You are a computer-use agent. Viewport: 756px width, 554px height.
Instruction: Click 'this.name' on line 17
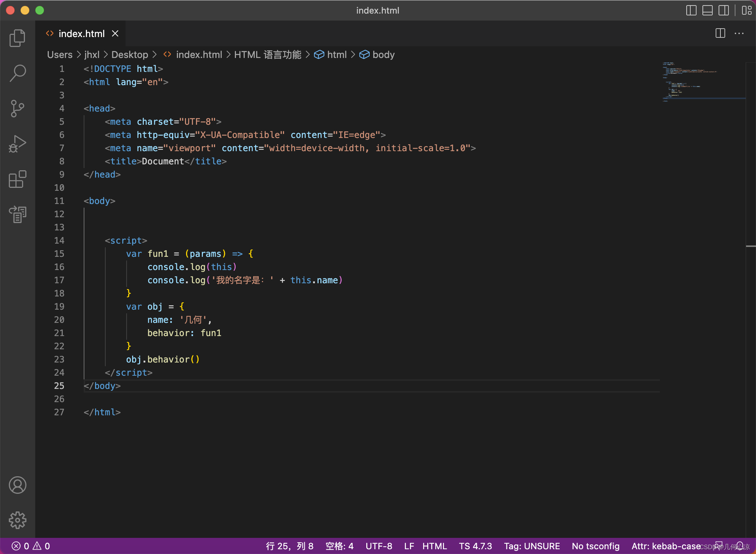pyautogui.click(x=314, y=280)
